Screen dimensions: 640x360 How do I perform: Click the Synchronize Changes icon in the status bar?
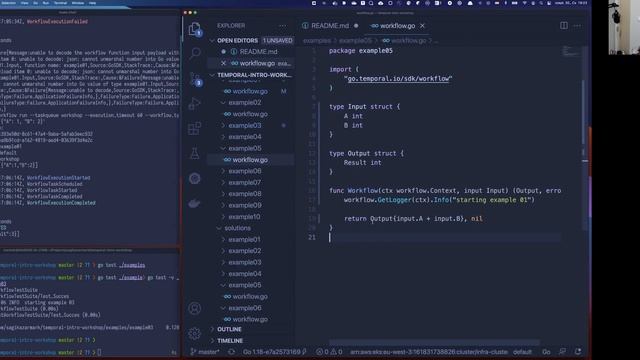(231, 351)
